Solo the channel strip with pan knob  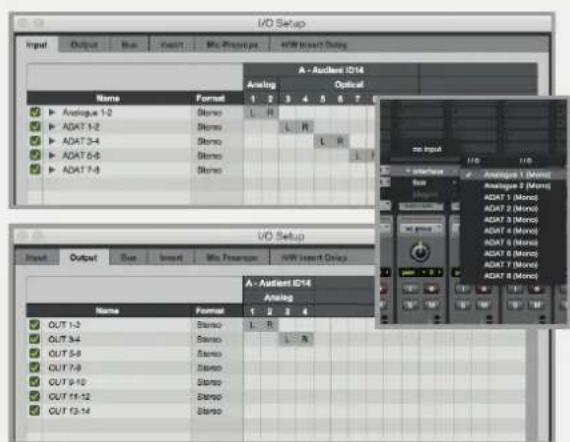[410, 305]
